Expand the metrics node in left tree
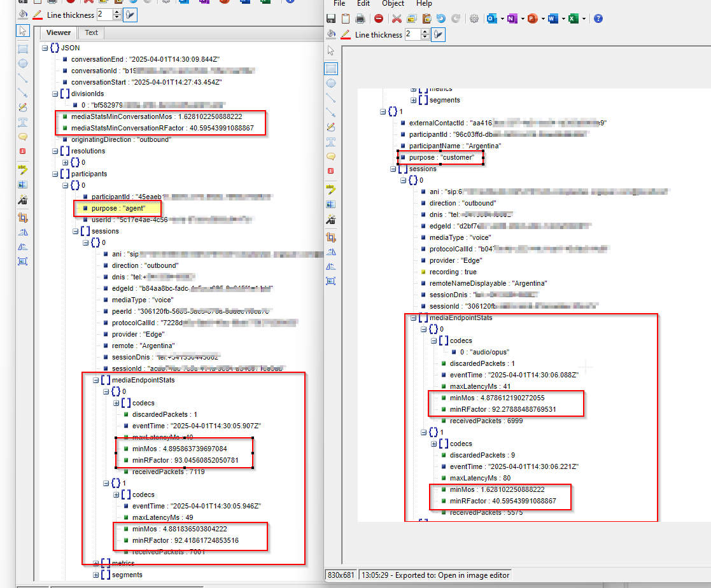The image size is (711, 588). (x=95, y=564)
